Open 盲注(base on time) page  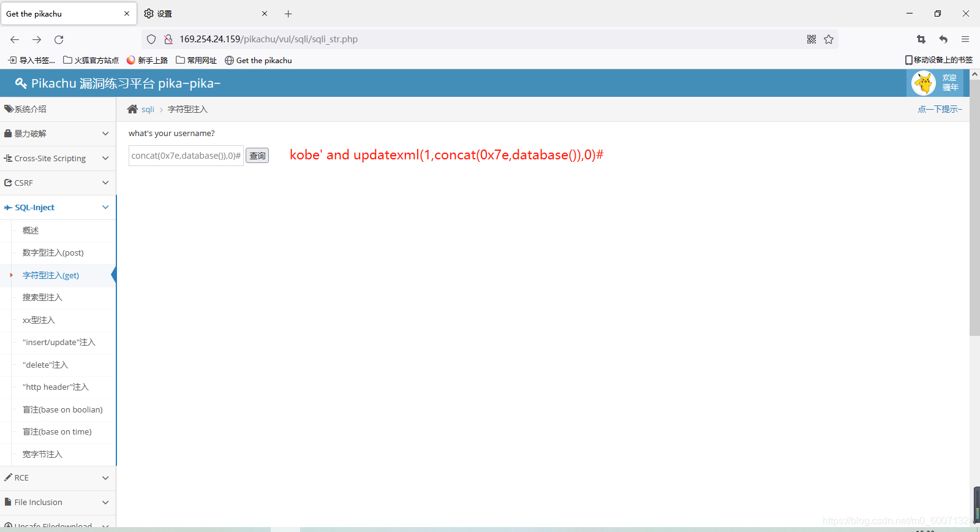[x=57, y=431]
